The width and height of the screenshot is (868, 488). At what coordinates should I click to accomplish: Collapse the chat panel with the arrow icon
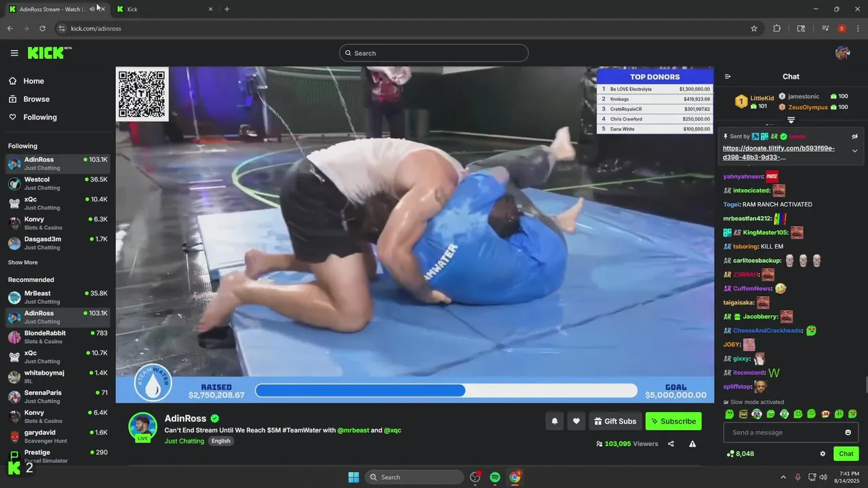click(728, 77)
